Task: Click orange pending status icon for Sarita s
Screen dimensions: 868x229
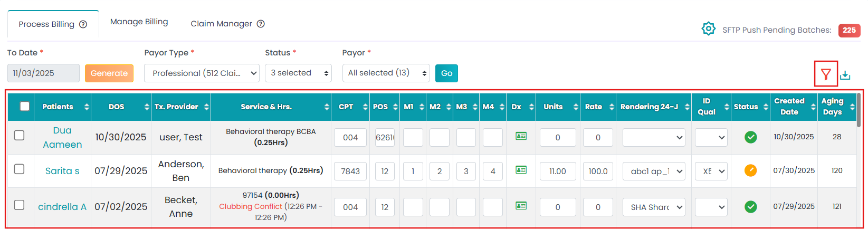Action: pos(750,170)
